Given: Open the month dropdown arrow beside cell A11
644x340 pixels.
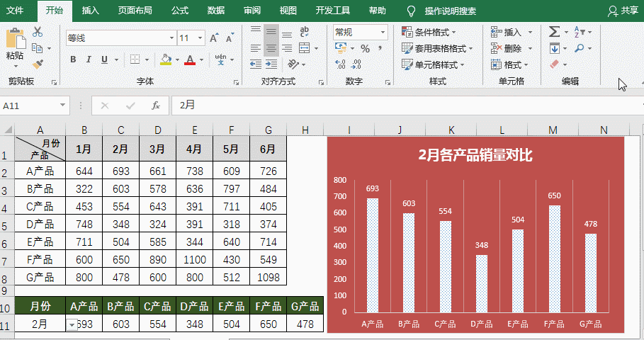Looking at the screenshot, I should (72, 325).
